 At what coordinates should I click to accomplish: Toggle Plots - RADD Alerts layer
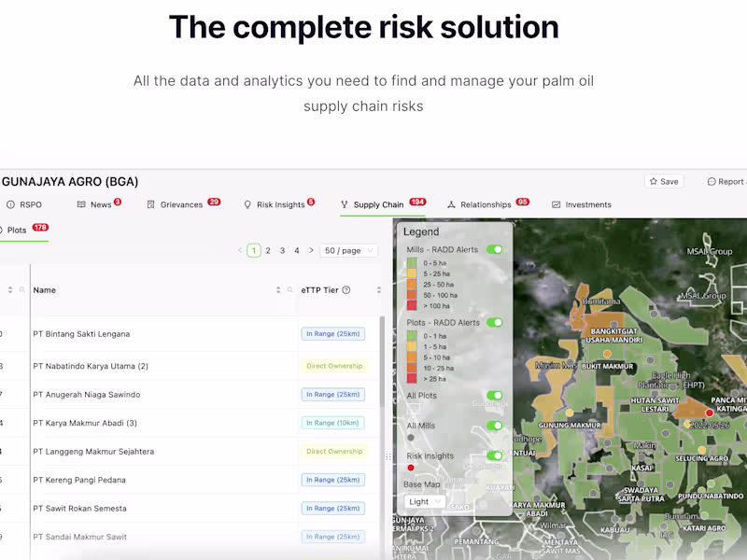(x=495, y=322)
